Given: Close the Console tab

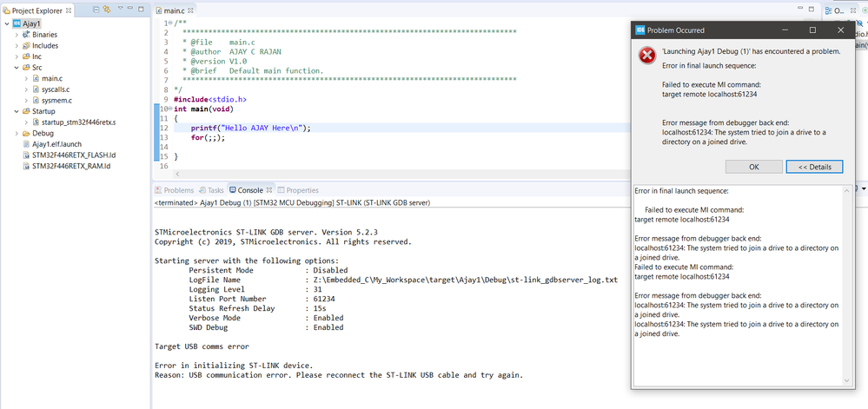Looking at the screenshot, I should [x=269, y=190].
